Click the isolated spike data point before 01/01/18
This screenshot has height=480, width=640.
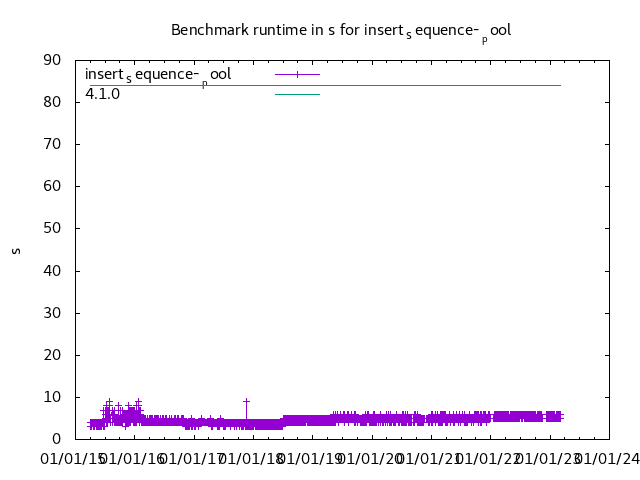(x=246, y=401)
